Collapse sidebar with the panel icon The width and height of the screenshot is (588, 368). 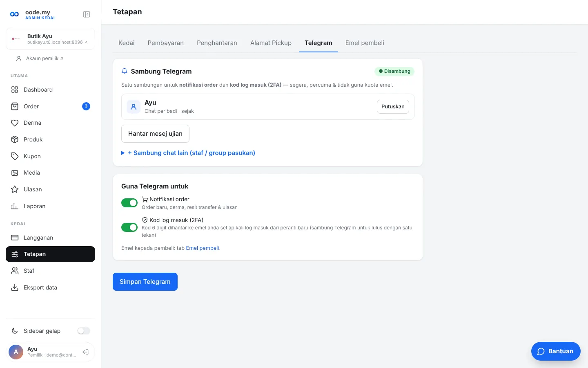87,14
